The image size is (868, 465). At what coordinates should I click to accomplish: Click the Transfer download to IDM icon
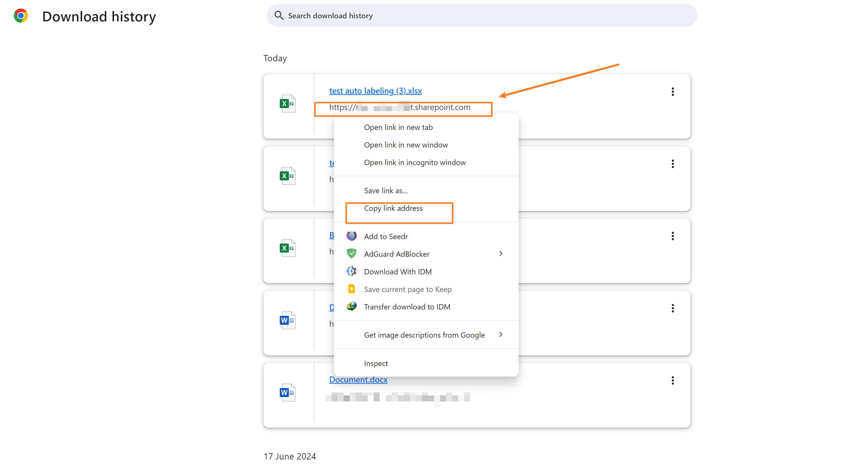(x=351, y=307)
